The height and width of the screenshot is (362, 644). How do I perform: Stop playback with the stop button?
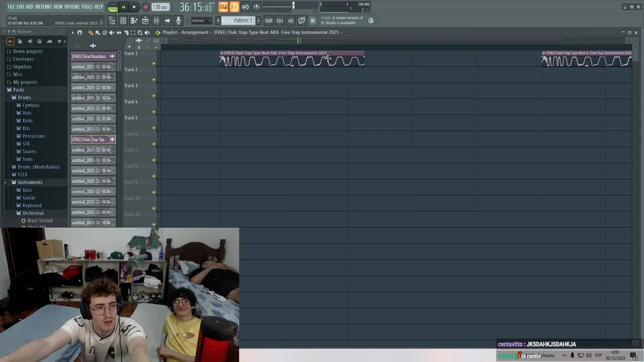[134, 7]
